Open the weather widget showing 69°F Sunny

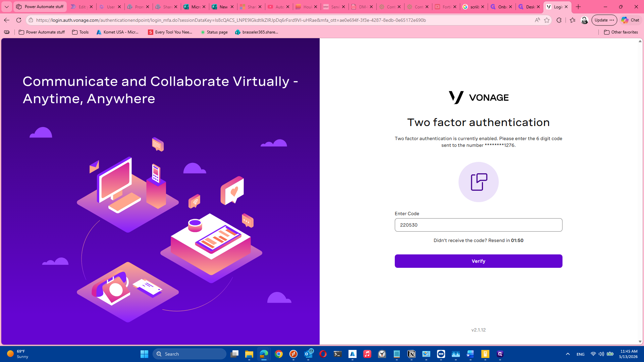pyautogui.click(x=18, y=354)
